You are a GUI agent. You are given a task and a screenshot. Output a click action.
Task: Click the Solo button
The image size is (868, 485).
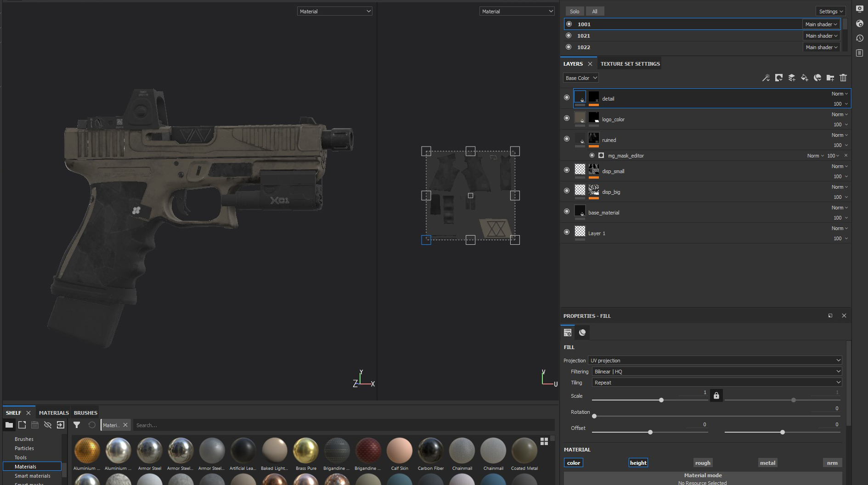pos(575,11)
